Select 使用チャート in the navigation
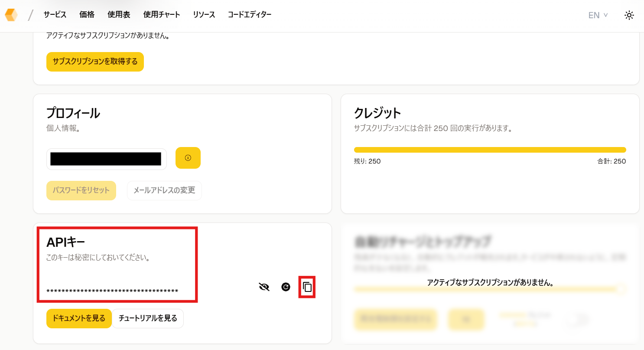Screen dimensions: 644x350 [162, 15]
